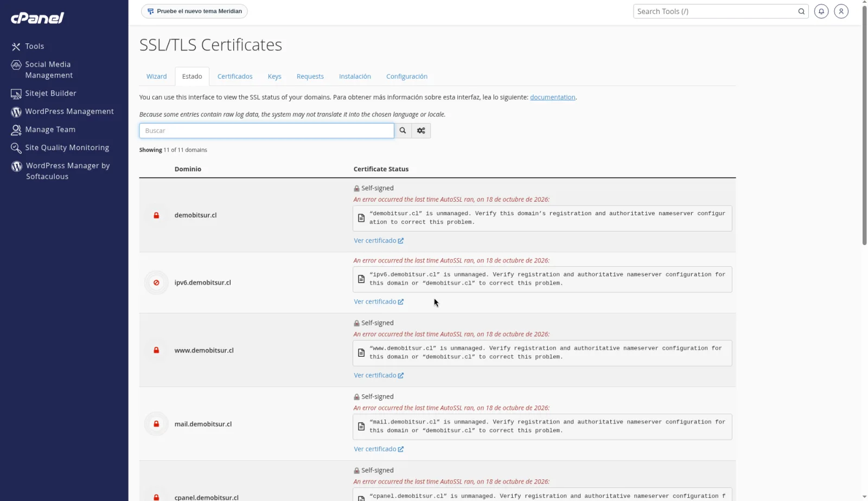Image resolution: width=868 pixels, height=501 pixels.
Task: Click the notifications bell icon
Action: (x=821, y=11)
